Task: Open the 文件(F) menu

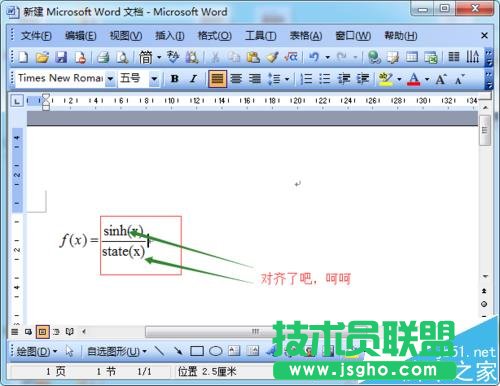Action: [36, 36]
